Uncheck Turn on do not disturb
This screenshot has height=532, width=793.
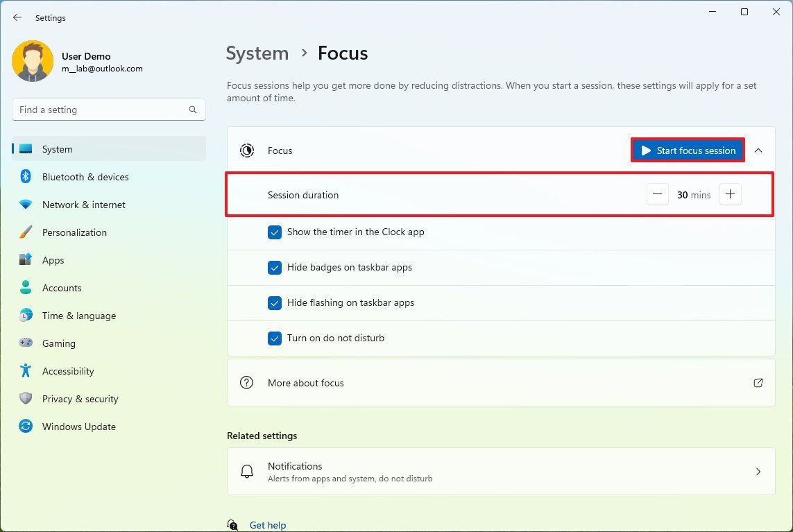[275, 338]
